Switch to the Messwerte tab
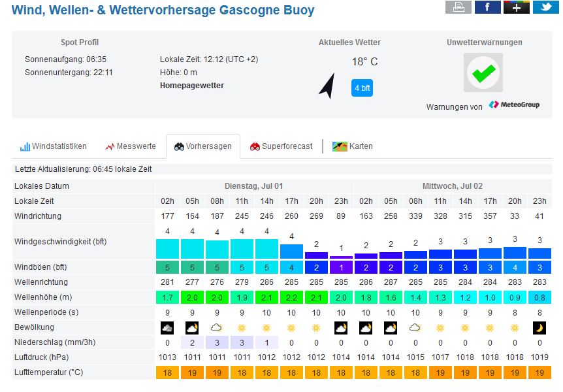This screenshot has width=563, height=392. [x=131, y=146]
